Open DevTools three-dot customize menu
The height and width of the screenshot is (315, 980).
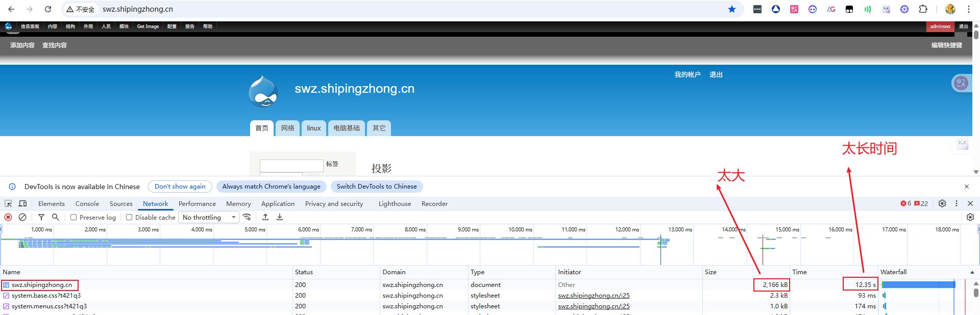point(957,203)
